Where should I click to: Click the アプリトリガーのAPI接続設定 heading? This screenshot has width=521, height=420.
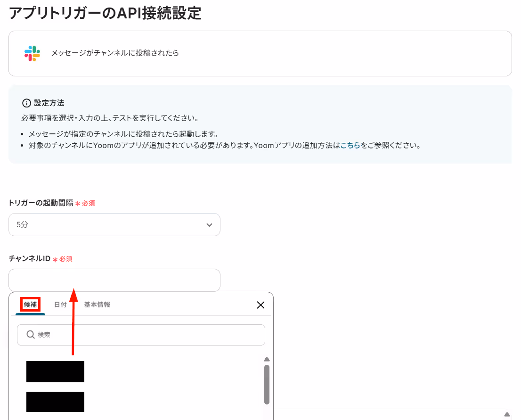coord(105,13)
